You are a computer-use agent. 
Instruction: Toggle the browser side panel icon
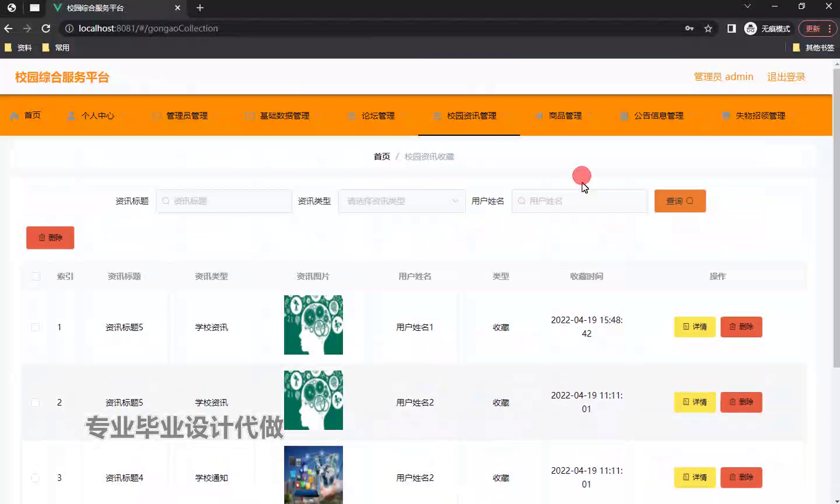click(x=731, y=29)
